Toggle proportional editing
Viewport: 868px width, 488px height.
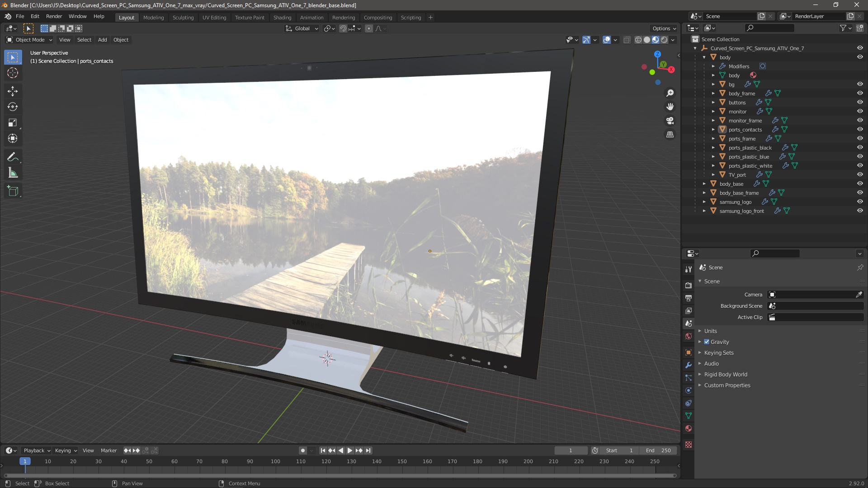[x=369, y=28]
